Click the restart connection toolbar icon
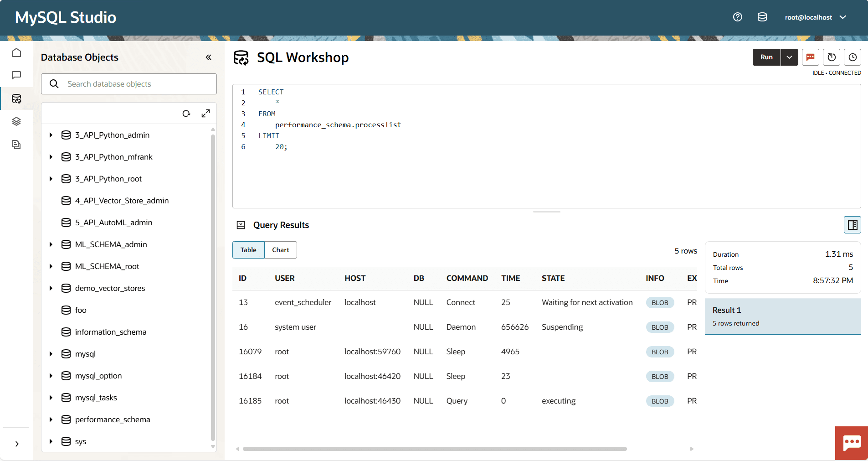The width and height of the screenshot is (868, 461). click(832, 57)
